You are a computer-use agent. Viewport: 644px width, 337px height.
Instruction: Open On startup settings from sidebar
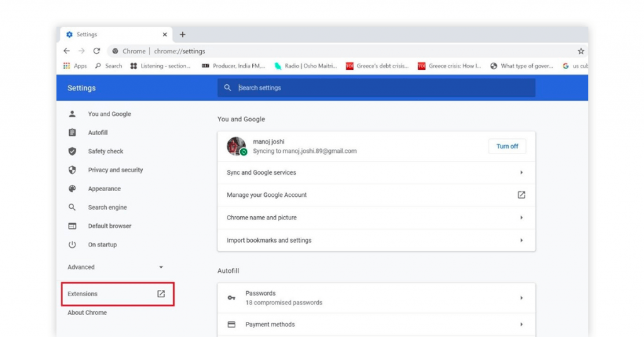pos(103,245)
